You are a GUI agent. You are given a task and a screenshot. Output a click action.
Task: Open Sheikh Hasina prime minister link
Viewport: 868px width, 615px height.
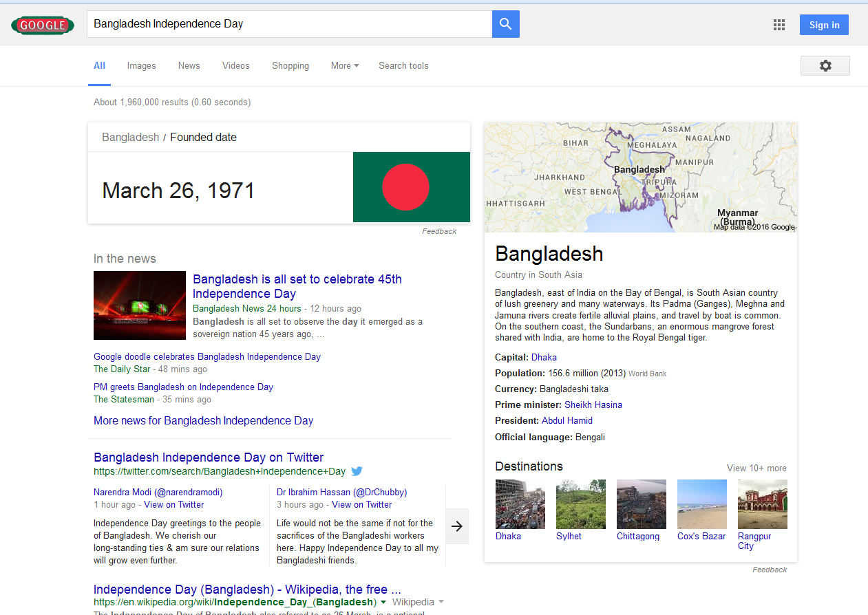click(593, 404)
